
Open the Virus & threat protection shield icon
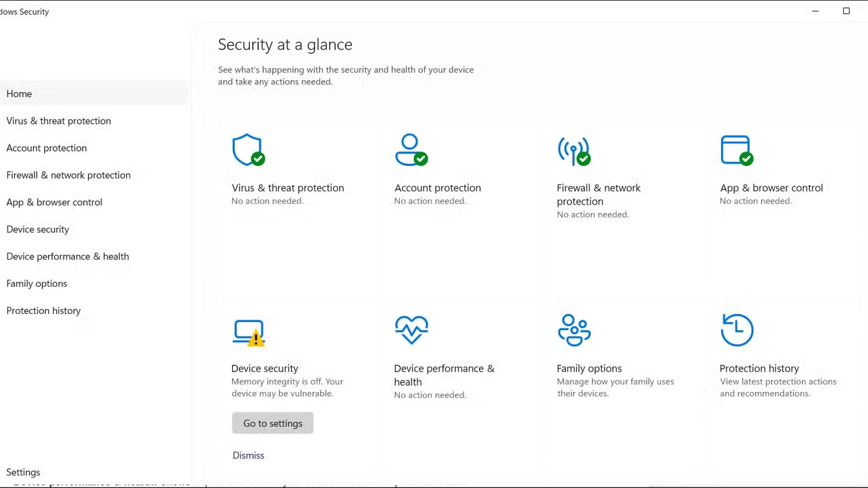[248, 150]
